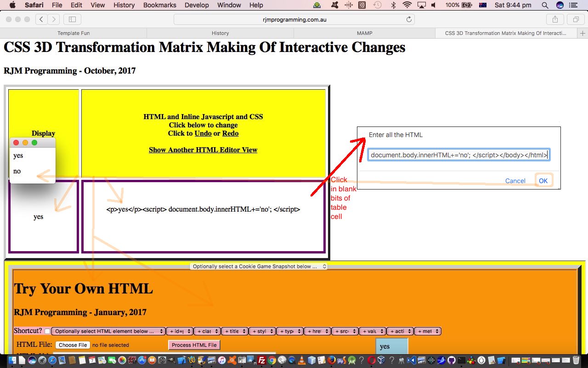The height and width of the screenshot is (368, 588).
Task: Click the HTML source code cell text
Action: click(203, 209)
